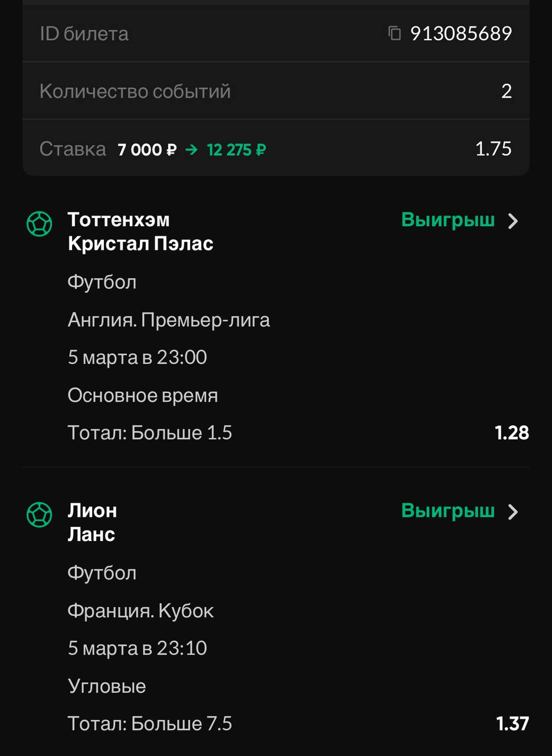Click the 1.28 odds for Тотал: Больше 1.5
Viewport: 552px width, 756px height.
tap(511, 433)
